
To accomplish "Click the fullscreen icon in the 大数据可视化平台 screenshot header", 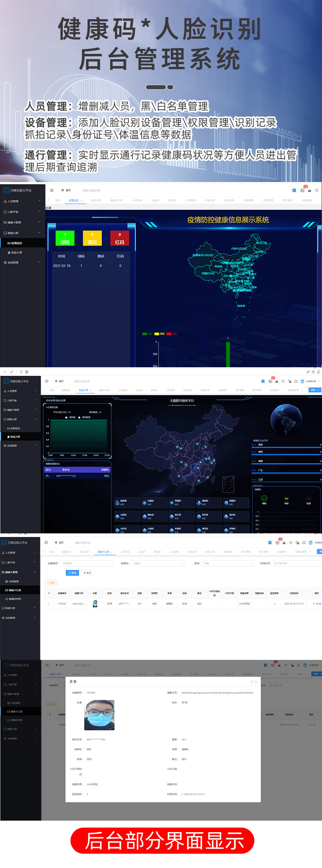I will point(296,381).
